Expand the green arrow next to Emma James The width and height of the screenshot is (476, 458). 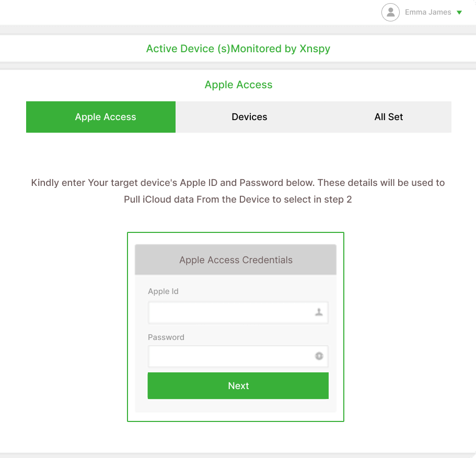coord(459,13)
